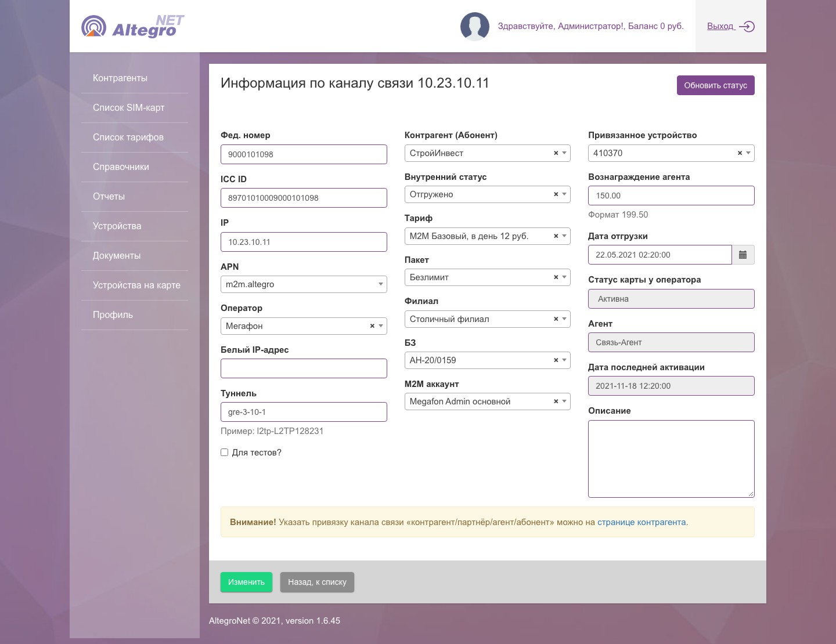Click into the empty Белый IP-адрес field
This screenshot has height=644, width=836.
(304, 368)
